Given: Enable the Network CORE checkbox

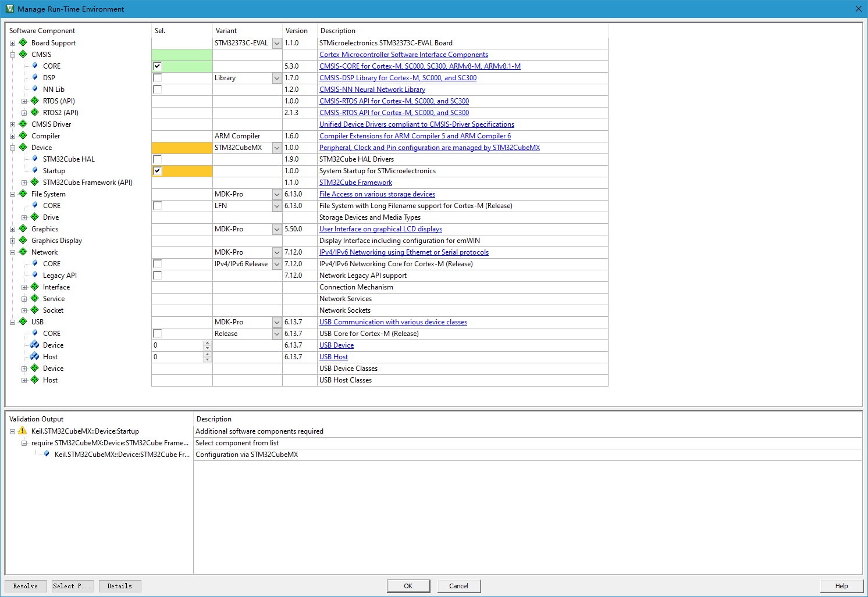Looking at the screenshot, I should 157,264.
